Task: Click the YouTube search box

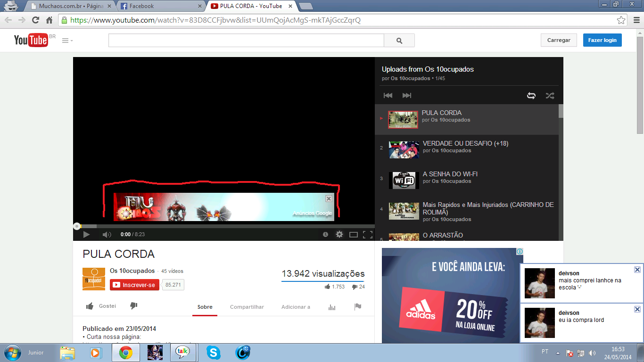Action: 246,40
